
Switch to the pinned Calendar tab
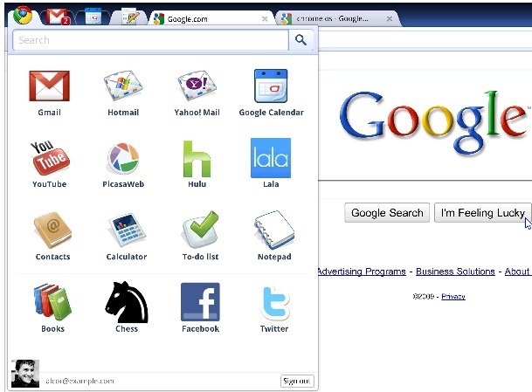93,17
